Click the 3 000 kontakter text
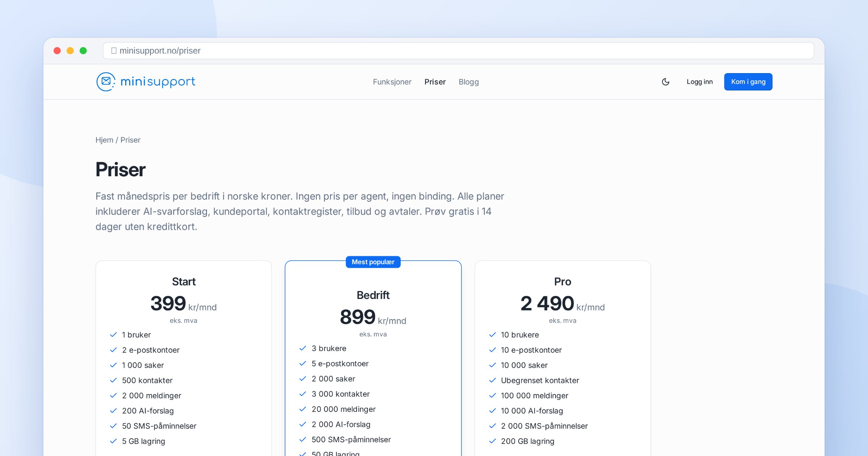Screen dimensions: 868x456 point(341,394)
